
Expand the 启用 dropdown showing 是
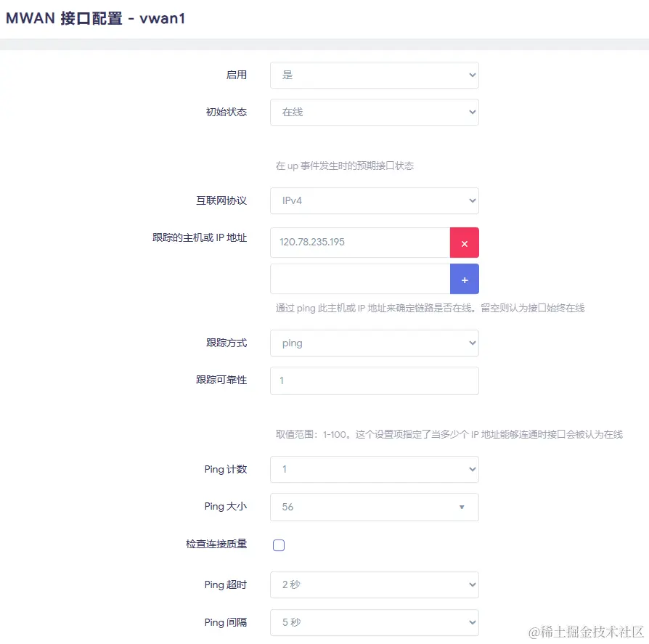coord(374,75)
